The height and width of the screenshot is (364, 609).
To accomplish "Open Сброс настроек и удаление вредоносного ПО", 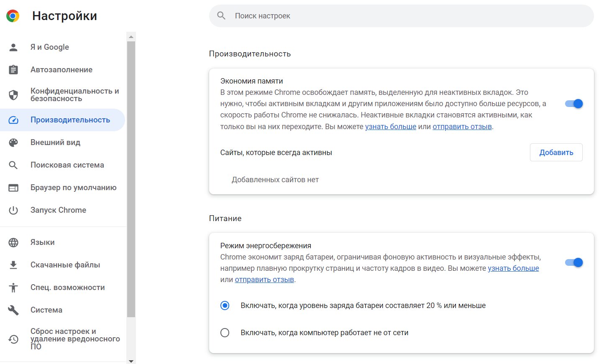I will 63,339.
